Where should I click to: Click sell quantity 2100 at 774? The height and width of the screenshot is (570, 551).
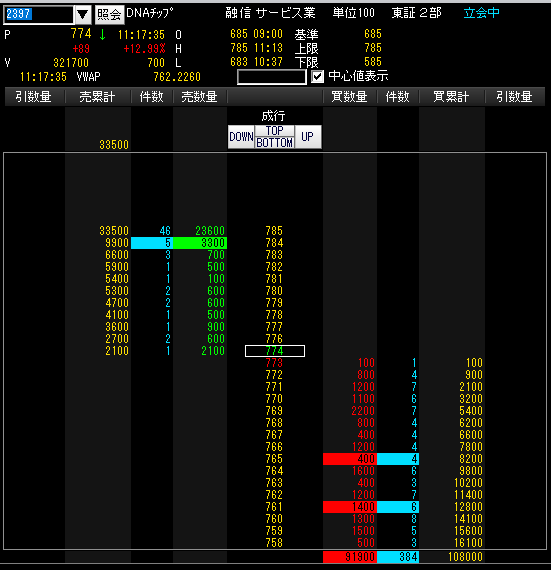(213, 351)
